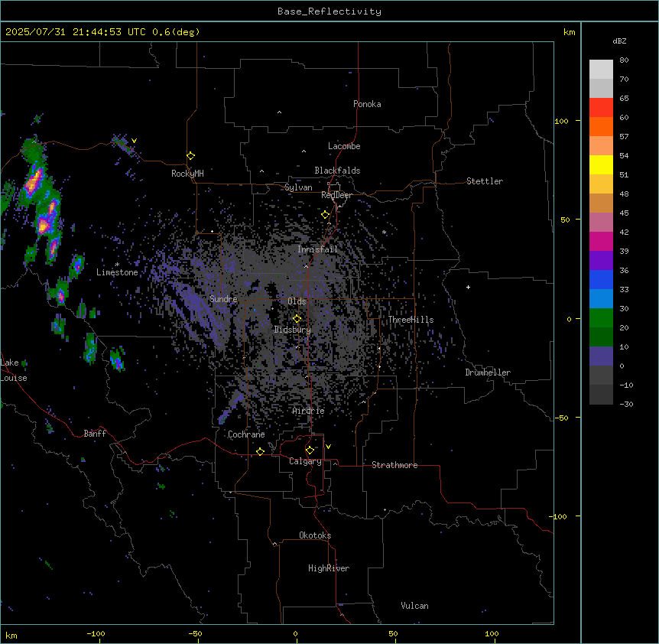This screenshot has height=644, width=659.
Task: Click the Blackfalds city label
Action: coord(337,171)
